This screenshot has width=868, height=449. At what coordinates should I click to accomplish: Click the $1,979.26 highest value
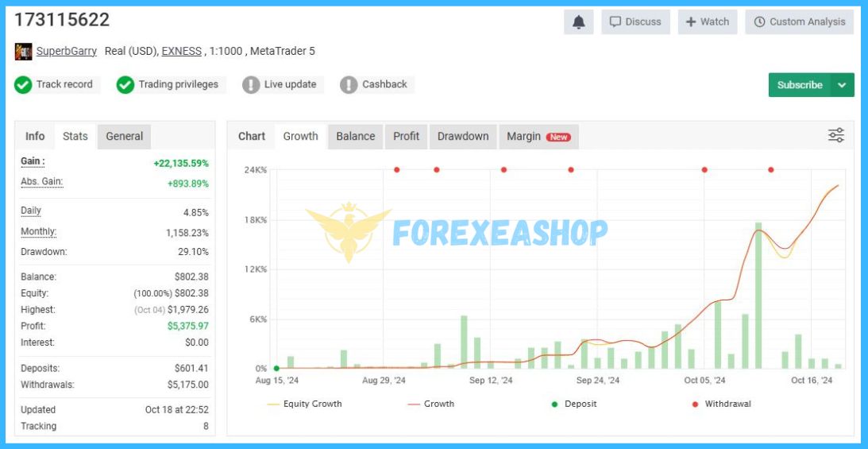[188, 309]
